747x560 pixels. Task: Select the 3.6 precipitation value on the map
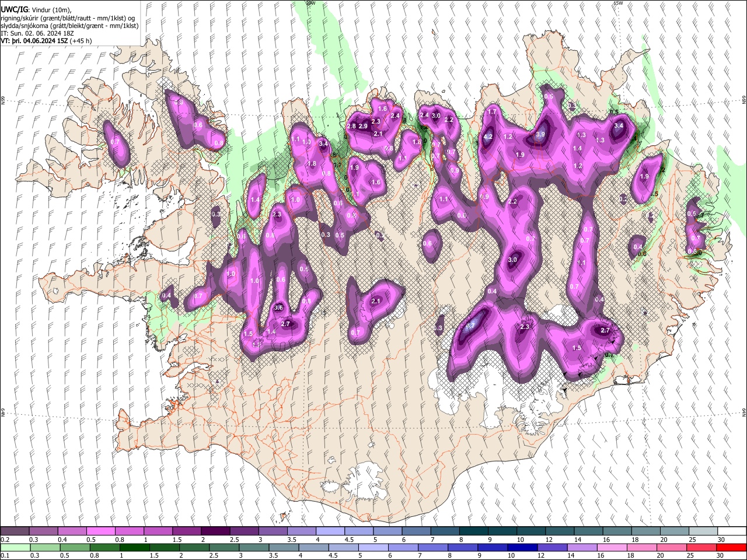pyautogui.click(x=278, y=307)
